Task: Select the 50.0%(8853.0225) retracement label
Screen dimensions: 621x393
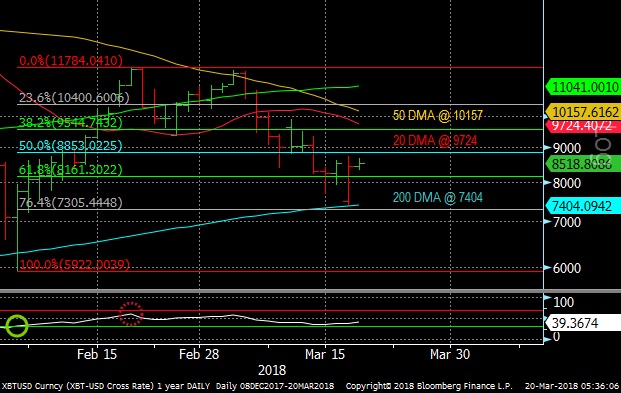Action: (70, 146)
